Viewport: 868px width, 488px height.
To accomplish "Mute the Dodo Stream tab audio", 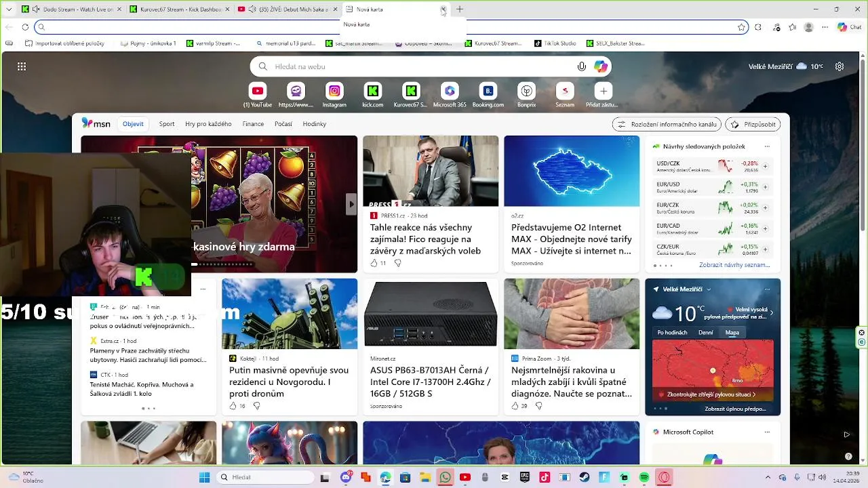I will point(36,9).
